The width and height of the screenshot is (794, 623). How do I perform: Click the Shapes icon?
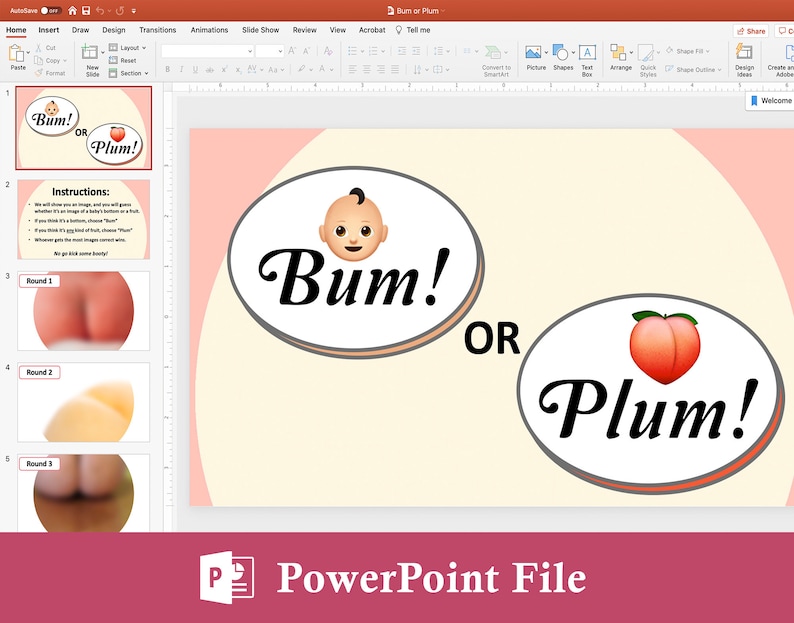coord(560,52)
